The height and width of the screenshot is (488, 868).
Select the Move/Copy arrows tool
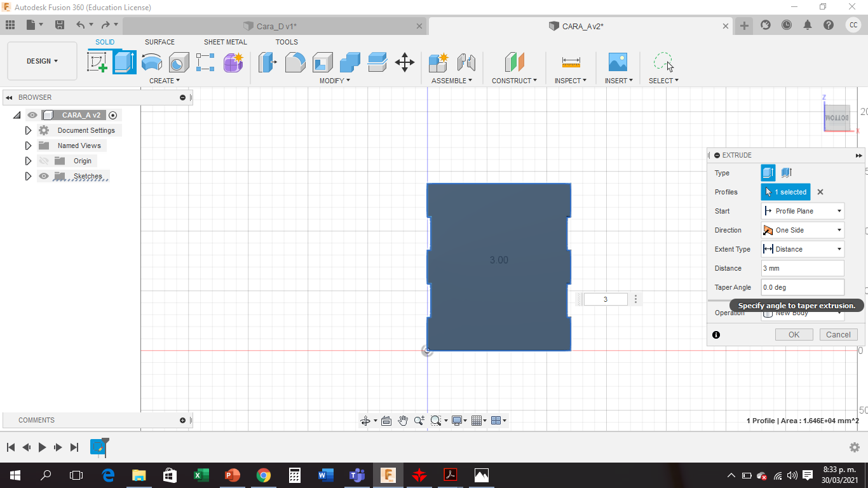coord(405,62)
